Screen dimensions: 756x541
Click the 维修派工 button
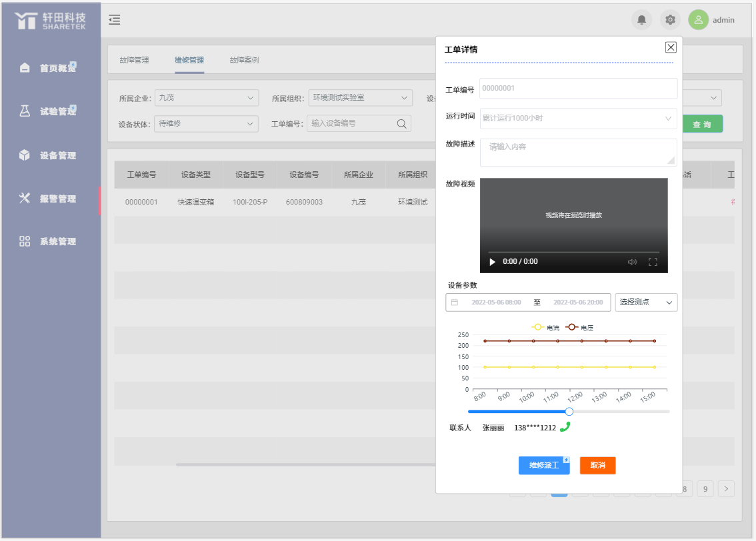[x=544, y=465]
